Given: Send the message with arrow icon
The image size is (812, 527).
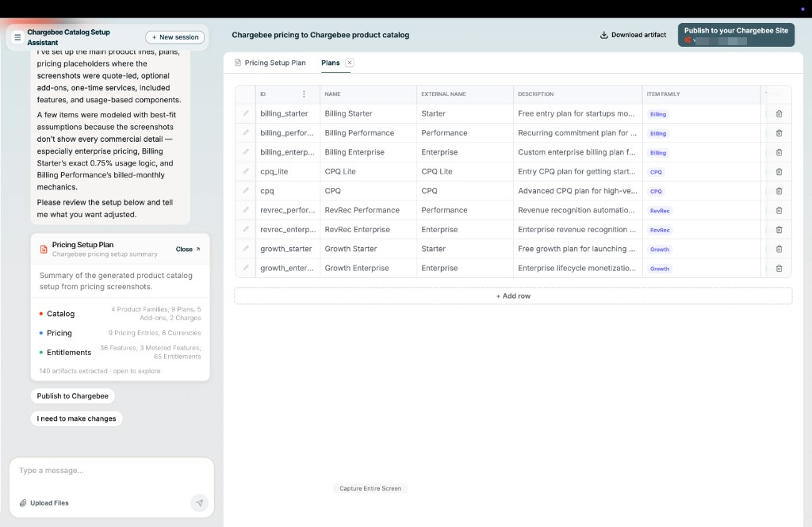Looking at the screenshot, I should [x=199, y=502].
